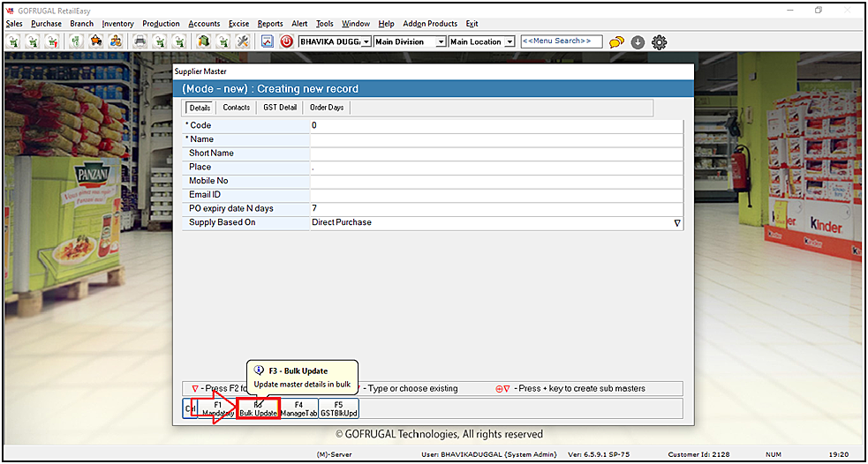Screen dimensions: 868x464
Task: Click the User BHAVIKADUGGAL status bar entry
Action: click(489, 454)
